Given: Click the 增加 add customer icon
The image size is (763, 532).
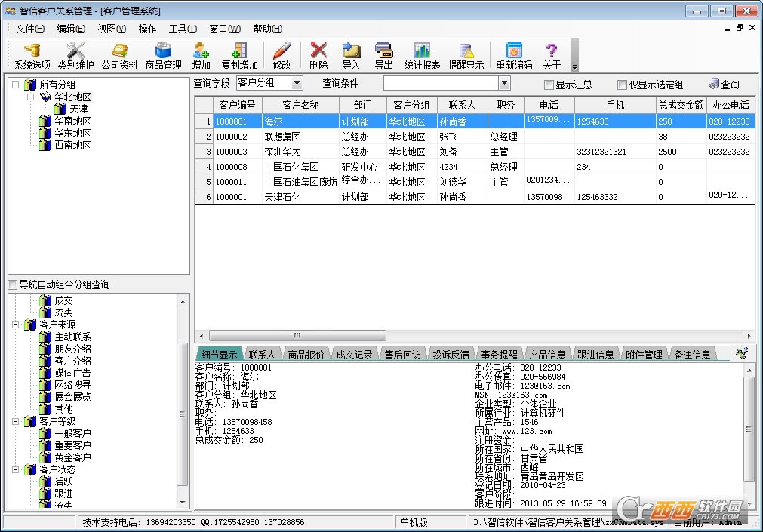Looking at the screenshot, I should tap(201, 56).
